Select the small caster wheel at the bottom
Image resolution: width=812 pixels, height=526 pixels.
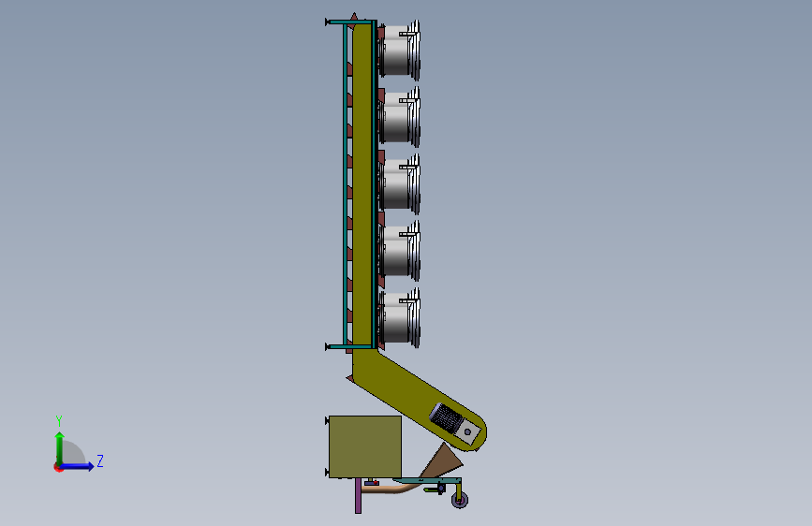[460, 500]
